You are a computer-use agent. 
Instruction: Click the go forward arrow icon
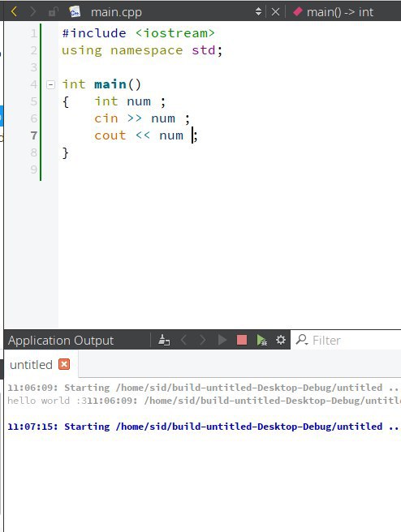(x=33, y=11)
